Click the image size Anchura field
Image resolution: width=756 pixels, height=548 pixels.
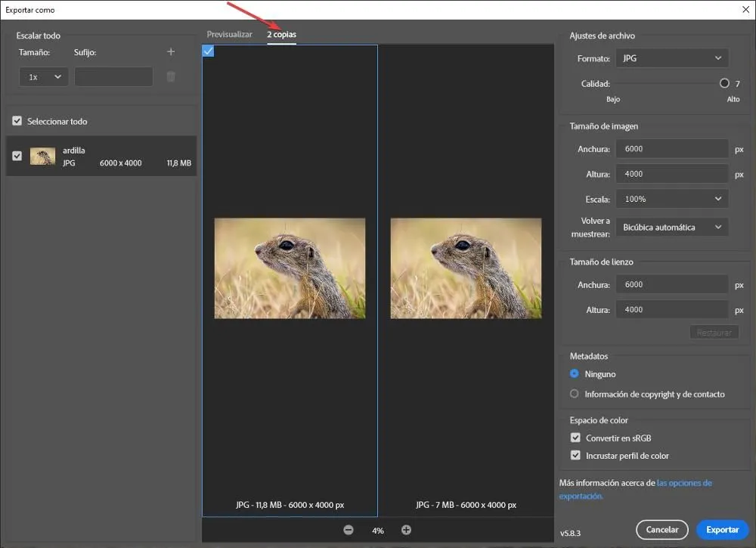point(672,149)
